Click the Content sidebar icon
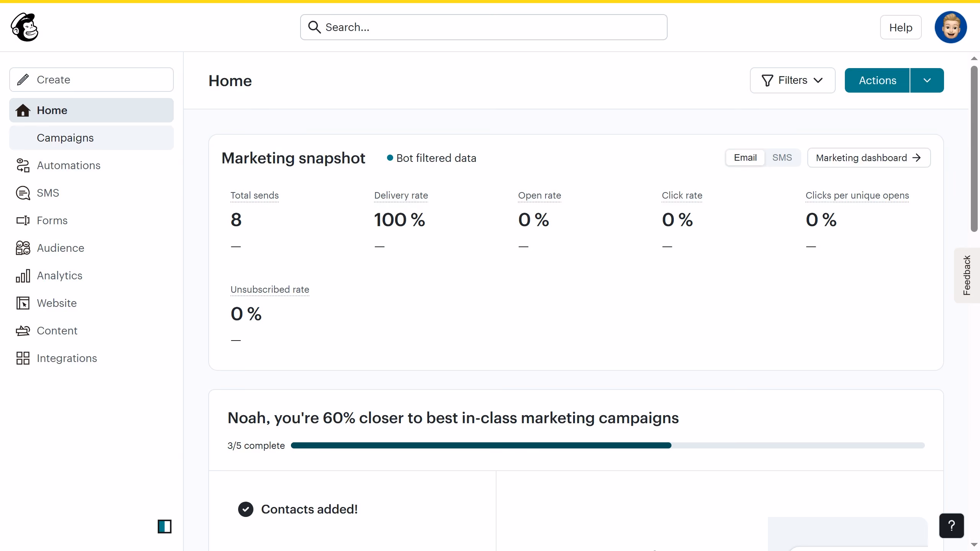980x551 pixels. pyautogui.click(x=23, y=331)
